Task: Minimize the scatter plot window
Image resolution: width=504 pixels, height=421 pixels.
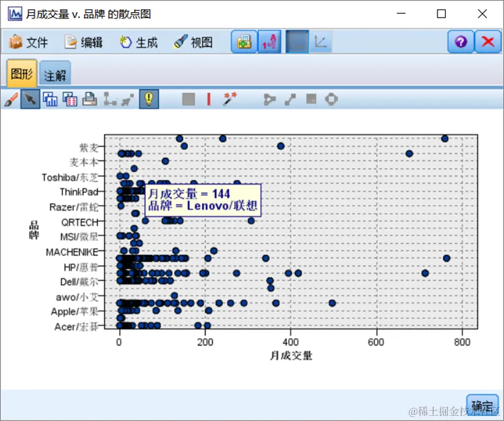Action: point(401,14)
